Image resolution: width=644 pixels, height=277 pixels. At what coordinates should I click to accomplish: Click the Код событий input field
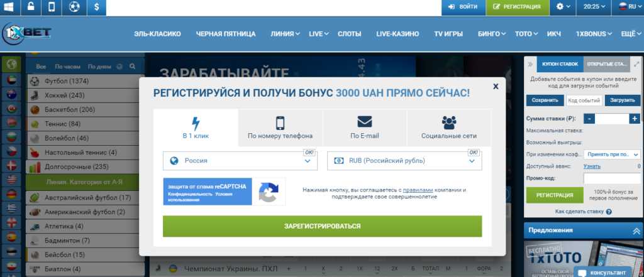click(584, 100)
